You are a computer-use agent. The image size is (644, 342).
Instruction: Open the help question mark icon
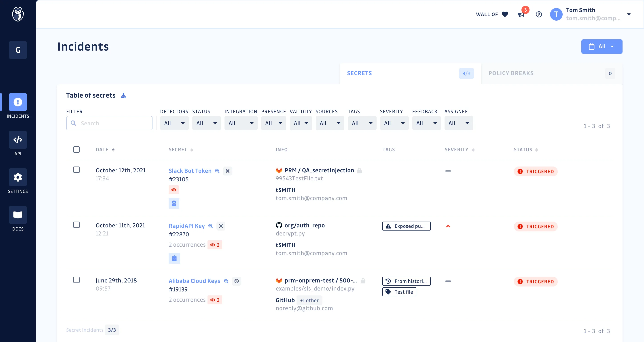coord(539,14)
